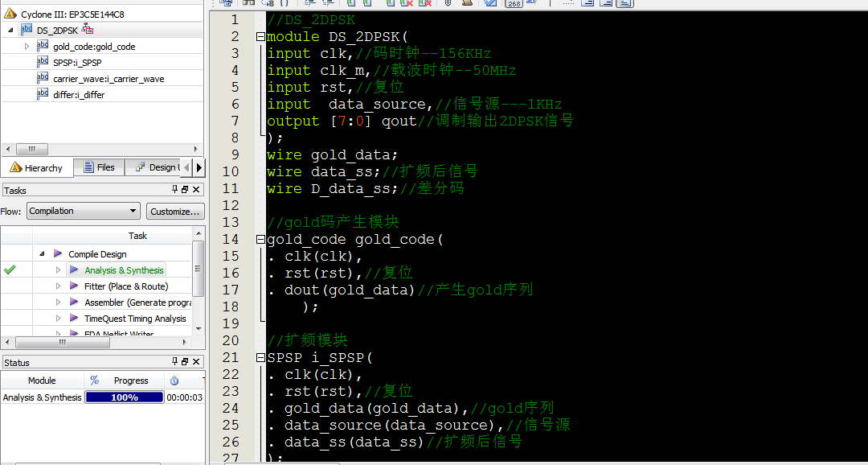Pin the Tasks panel

click(x=175, y=190)
